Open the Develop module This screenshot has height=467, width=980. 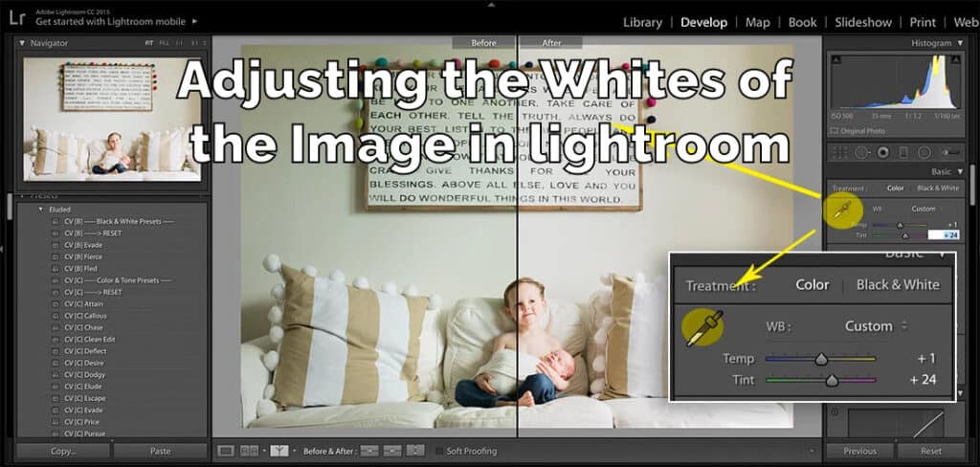[703, 23]
